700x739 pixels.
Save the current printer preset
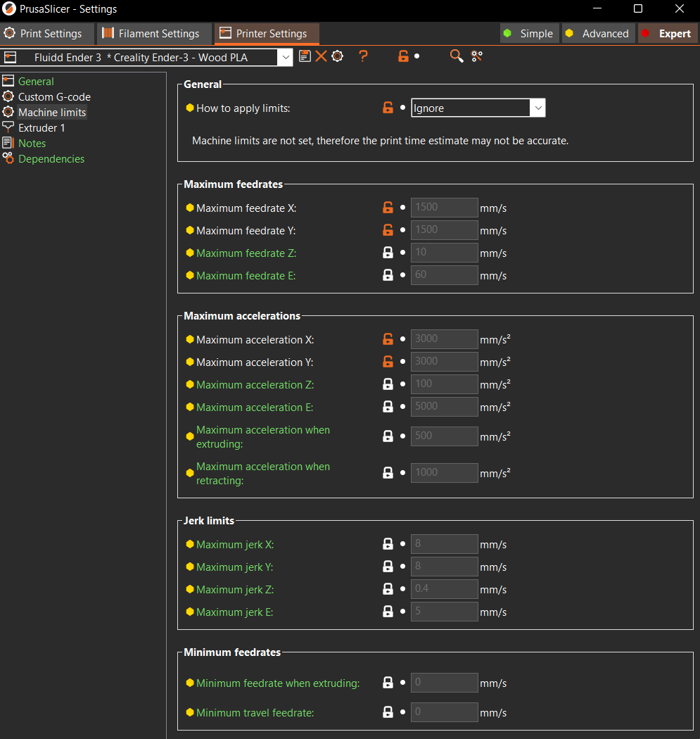pos(305,56)
